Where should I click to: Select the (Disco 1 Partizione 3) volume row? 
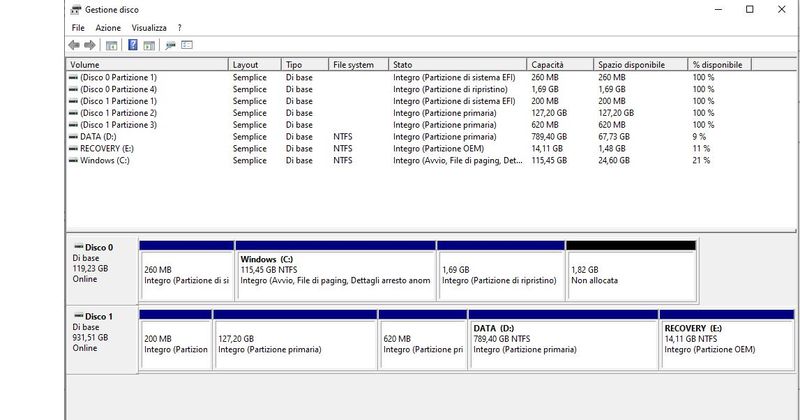point(409,125)
